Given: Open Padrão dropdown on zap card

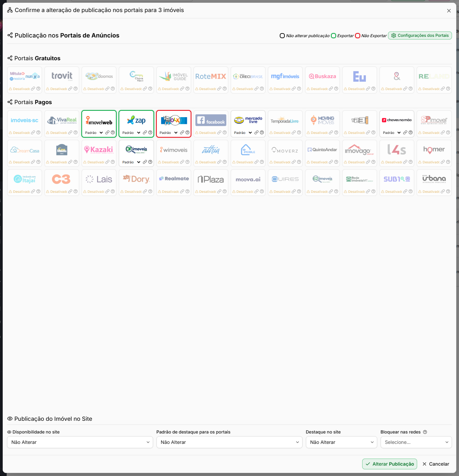Looking at the screenshot, I should pos(131,133).
